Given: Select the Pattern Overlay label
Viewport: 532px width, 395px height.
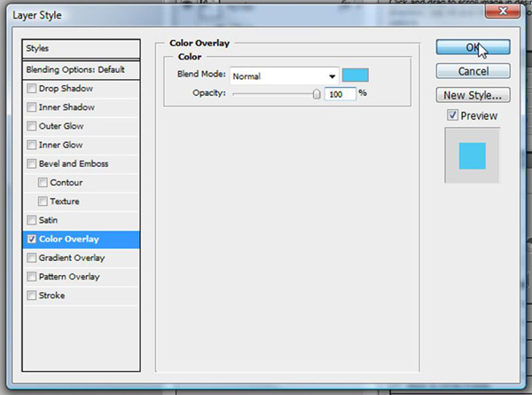Looking at the screenshot, I should [x=69, y=276].
